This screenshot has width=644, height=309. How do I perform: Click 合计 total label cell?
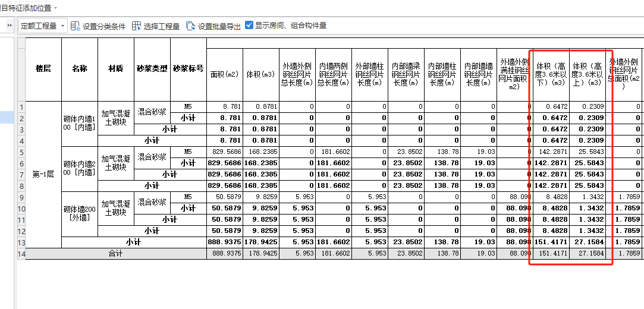116,254
